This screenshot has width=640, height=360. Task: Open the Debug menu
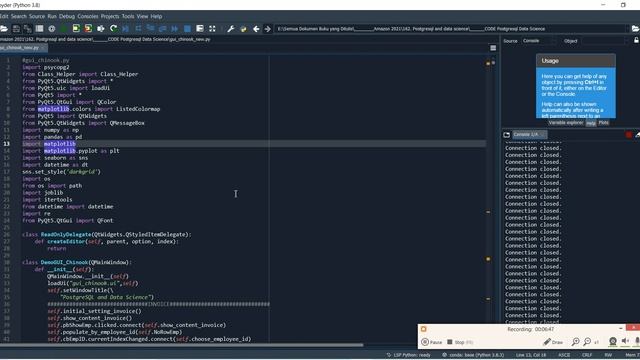click(x=67, y=16)
